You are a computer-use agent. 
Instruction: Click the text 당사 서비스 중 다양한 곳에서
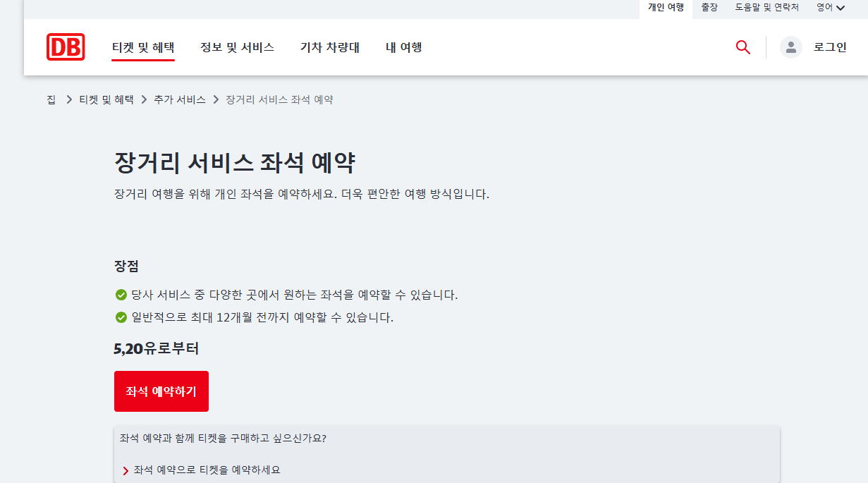295,295
